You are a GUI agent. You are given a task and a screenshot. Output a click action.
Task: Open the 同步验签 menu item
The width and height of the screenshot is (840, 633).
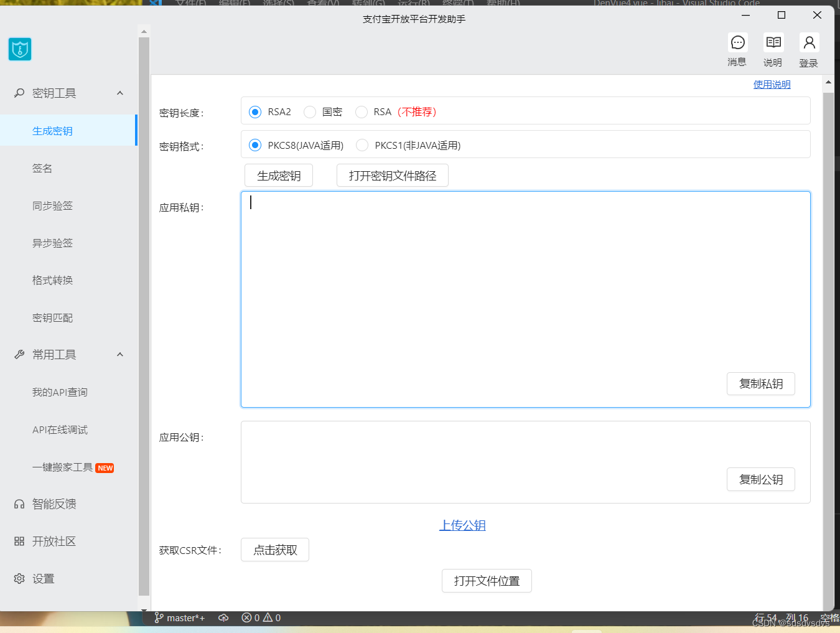(68, 205)
